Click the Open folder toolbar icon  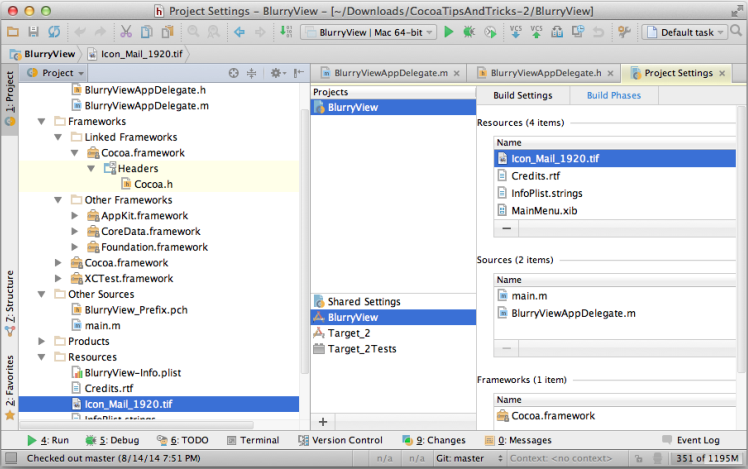click(13, 32)
